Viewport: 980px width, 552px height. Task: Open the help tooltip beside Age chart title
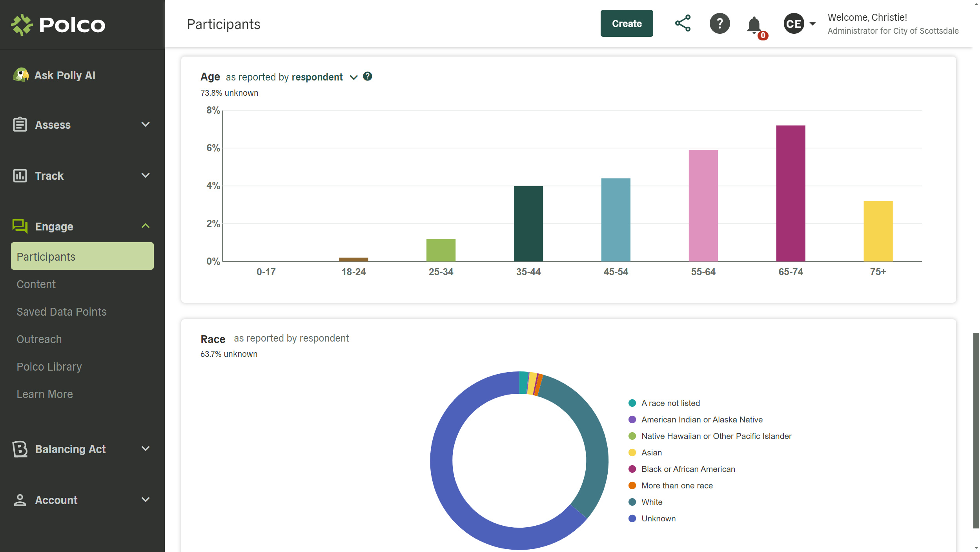(x=368, y=77)
